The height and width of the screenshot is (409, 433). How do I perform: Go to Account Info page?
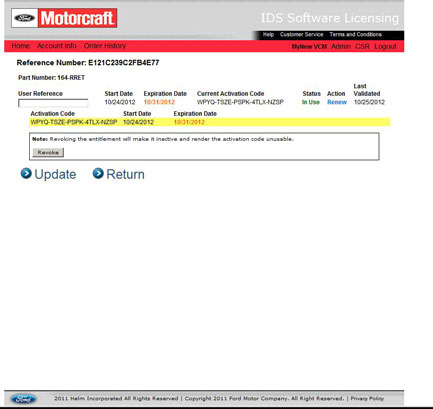tap(57, 46)
